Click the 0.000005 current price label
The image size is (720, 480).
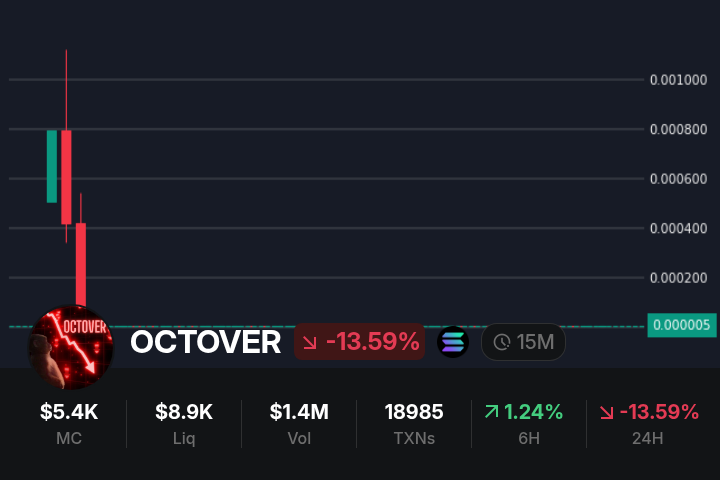click(x=680, y=325)
